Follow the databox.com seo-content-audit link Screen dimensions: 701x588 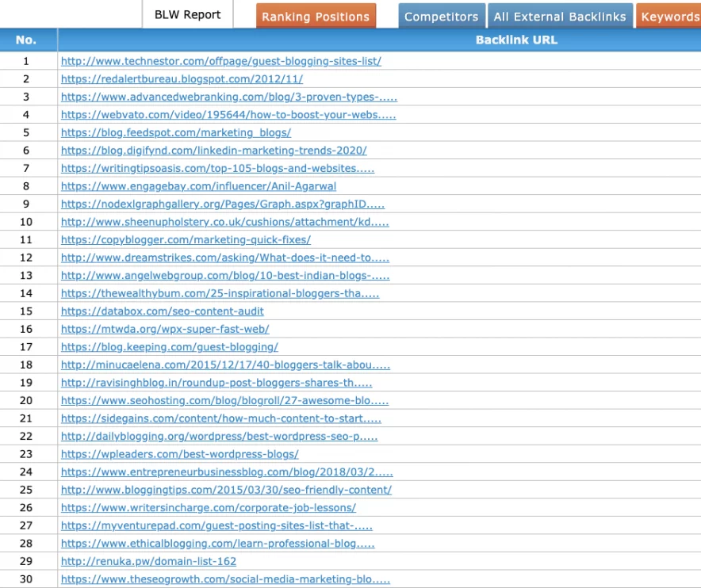163,311
